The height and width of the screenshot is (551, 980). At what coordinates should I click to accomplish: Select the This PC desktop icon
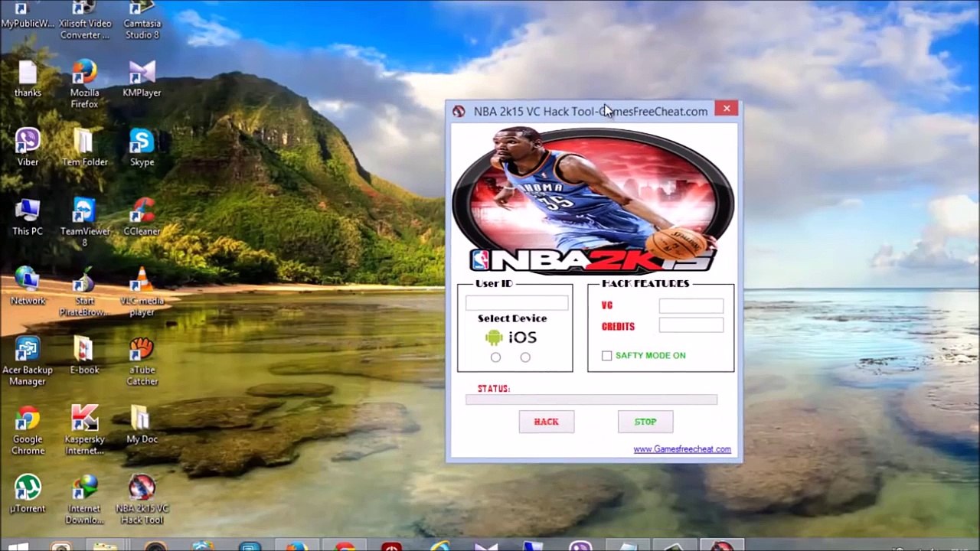tap(28, 217)
